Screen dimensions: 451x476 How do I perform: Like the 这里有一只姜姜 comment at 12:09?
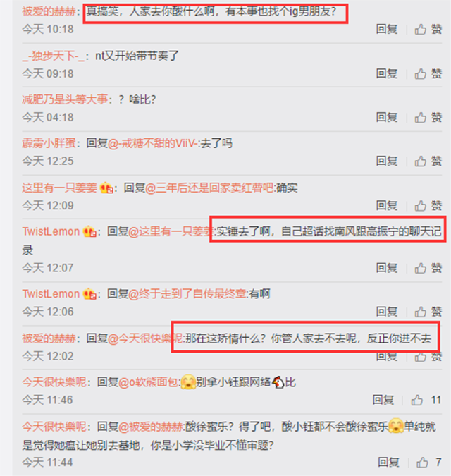pos(428,206)
